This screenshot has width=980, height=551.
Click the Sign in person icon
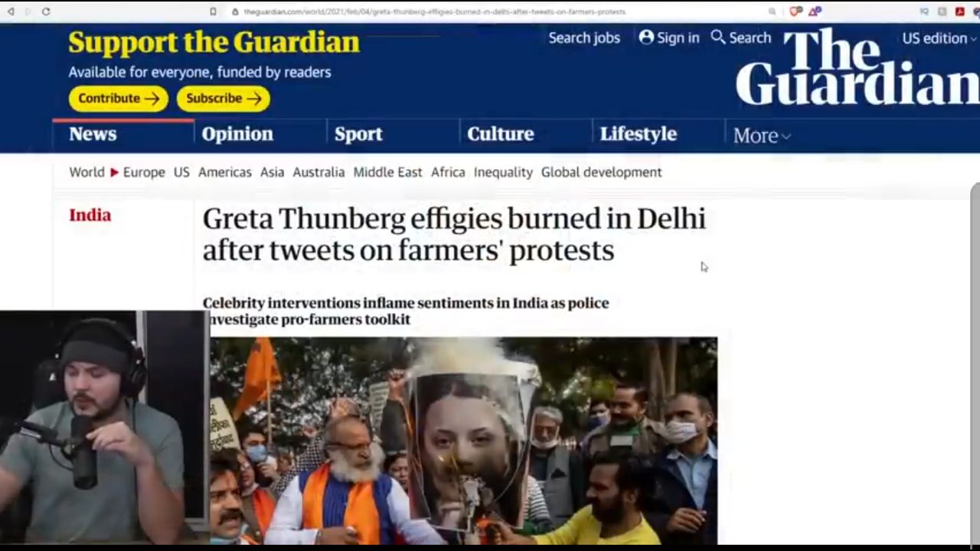pos(647,37)
